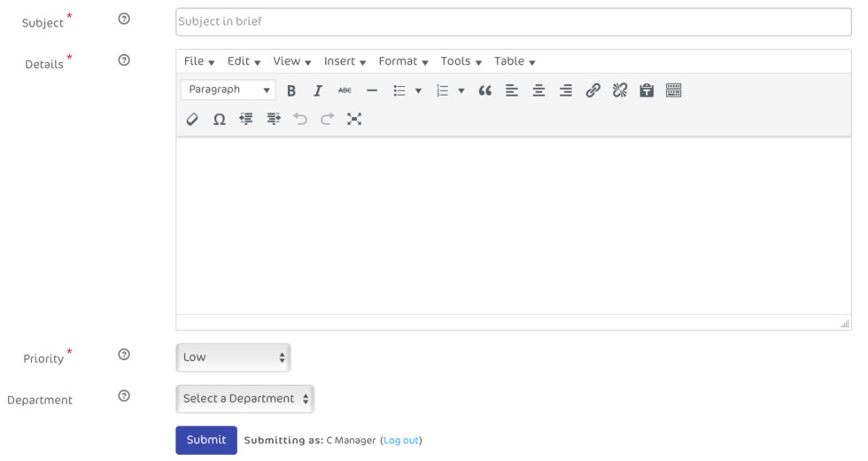This screenshot has width=868, height=461.
Task: Click the Log out link
Action: point(401,441)
